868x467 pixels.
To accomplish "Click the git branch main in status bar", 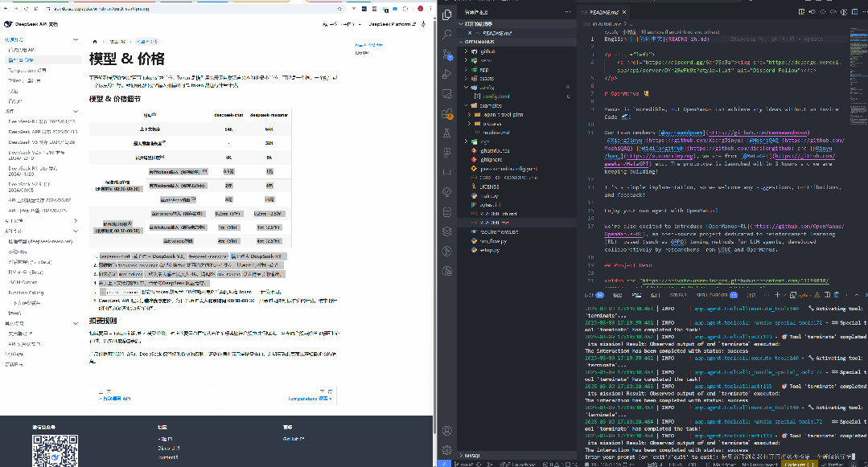I will tap(464, 464).
